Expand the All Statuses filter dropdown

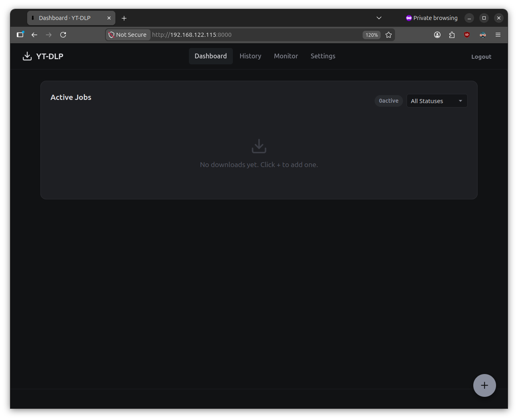(437, 101)
